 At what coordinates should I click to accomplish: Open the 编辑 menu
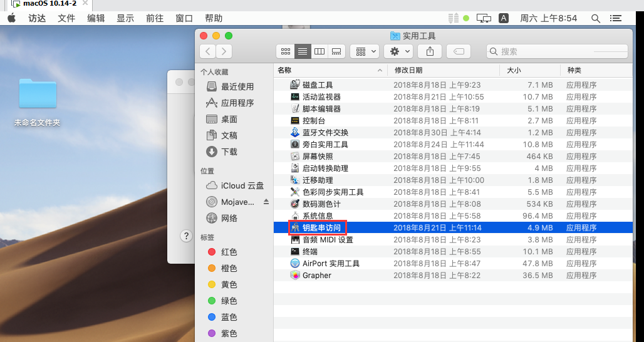point(96,18)
